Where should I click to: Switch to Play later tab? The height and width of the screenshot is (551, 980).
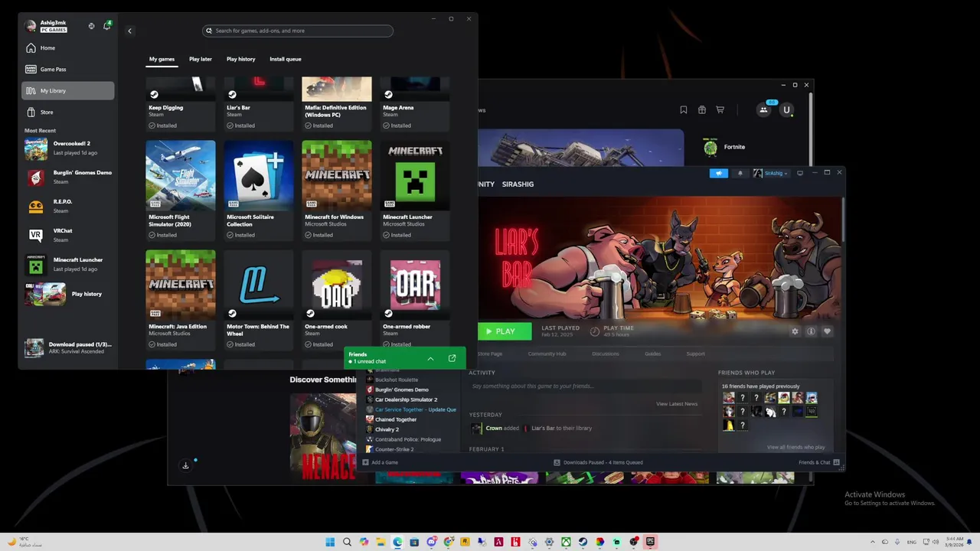click(x=201, y=59)
